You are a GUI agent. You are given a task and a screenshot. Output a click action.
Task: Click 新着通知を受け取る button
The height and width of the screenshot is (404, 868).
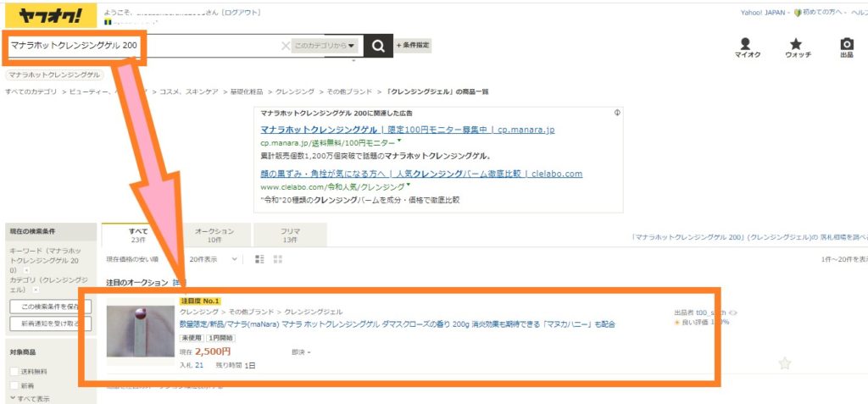[x=50, y=324]
